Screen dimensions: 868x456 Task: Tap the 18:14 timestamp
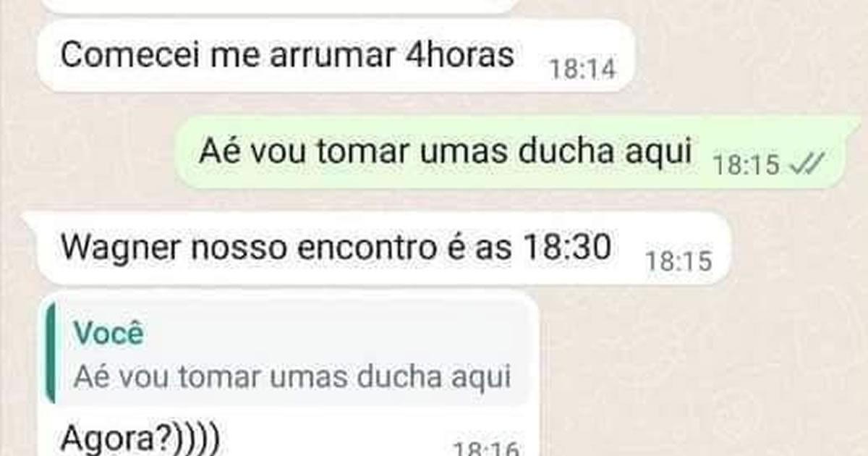(x=582, y=69)
